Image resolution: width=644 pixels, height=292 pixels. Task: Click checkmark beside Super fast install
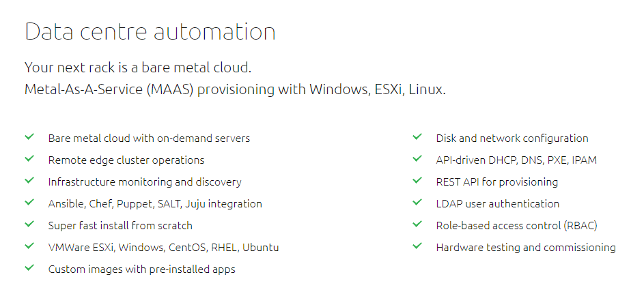29,224
